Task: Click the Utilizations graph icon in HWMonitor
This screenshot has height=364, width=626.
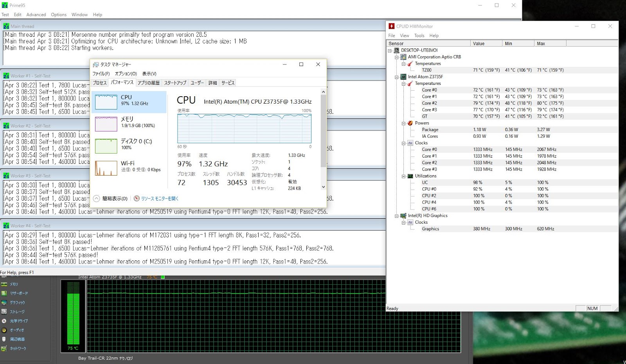Action: [410, 176]
